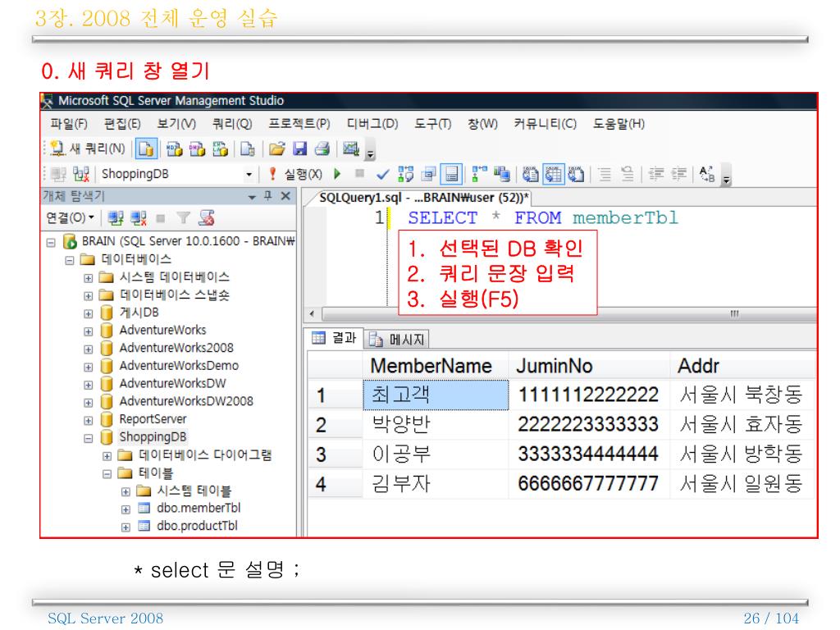
Task: Click the SQL Server Compact query icon
Action: [x=247, y=148]
